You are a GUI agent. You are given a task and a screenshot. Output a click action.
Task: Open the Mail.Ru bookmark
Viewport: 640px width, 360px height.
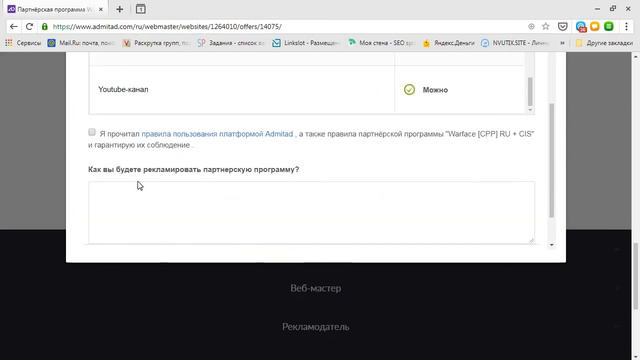pyautogui.click(x=80, y=43)
